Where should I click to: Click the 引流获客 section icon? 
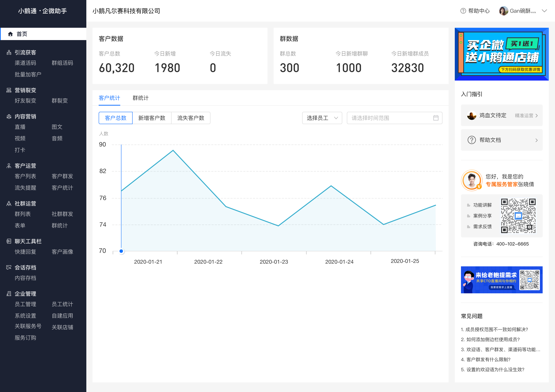click(x=9, y=52)
